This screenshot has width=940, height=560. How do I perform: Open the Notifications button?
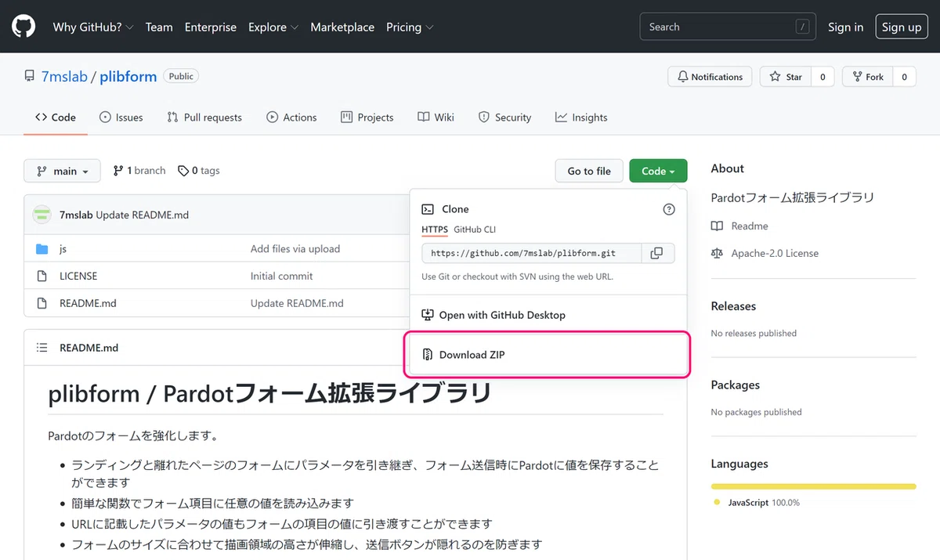point(710,77)
